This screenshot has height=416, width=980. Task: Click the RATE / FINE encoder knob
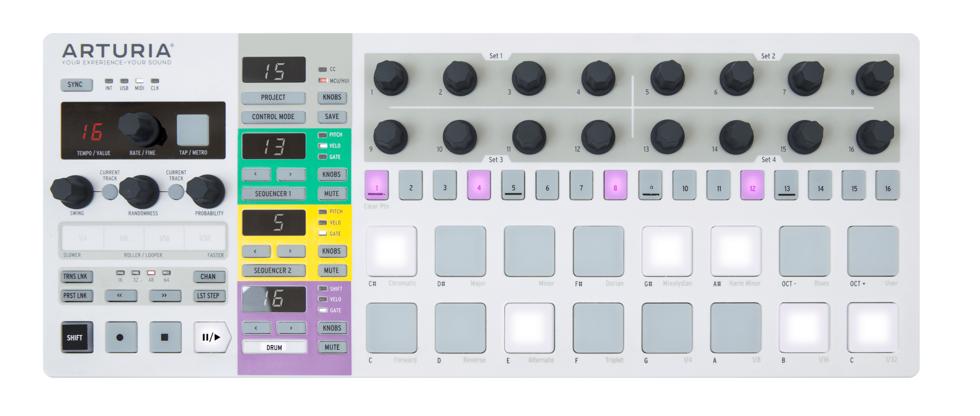[141, 129]
